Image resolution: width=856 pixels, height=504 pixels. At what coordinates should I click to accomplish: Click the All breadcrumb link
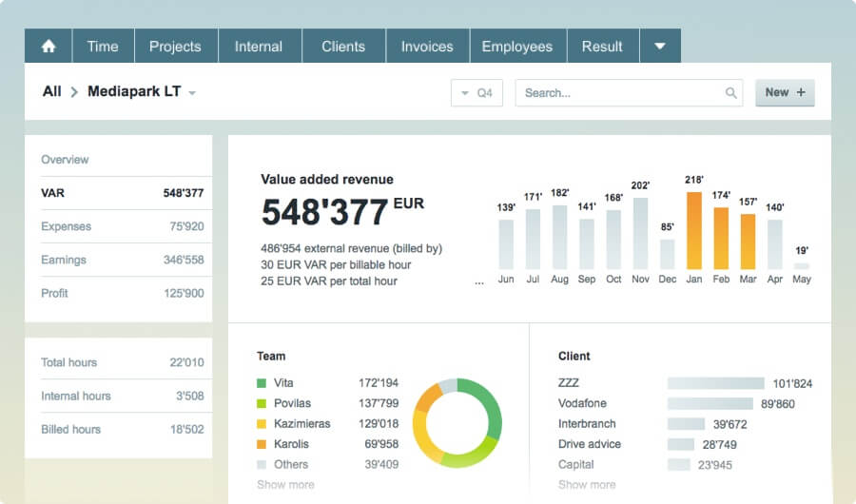click(x=51, y=91)
